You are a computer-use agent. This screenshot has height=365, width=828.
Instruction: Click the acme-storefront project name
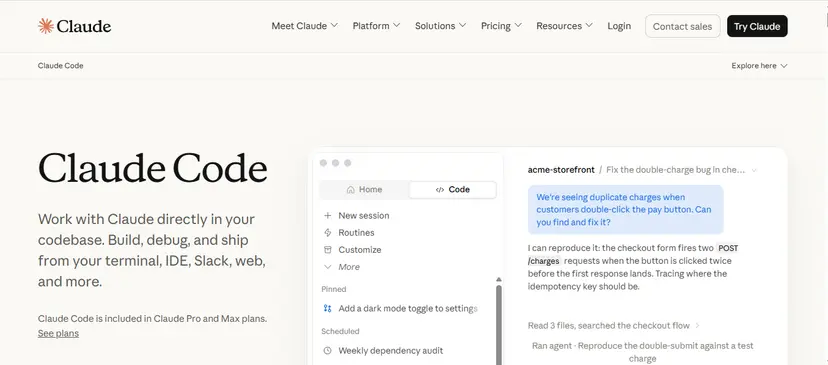coord(560,170)
